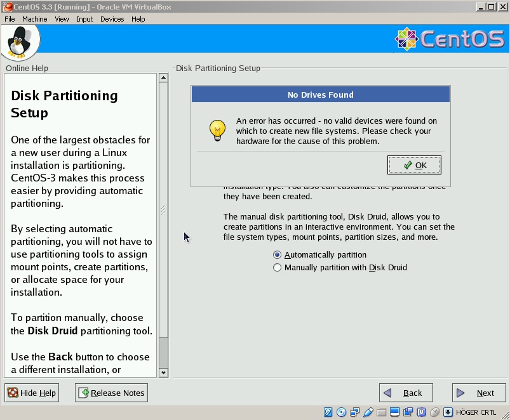The image size is (510, 420).
Task: Click the pane divider grip handle
Action: point(163,210)
